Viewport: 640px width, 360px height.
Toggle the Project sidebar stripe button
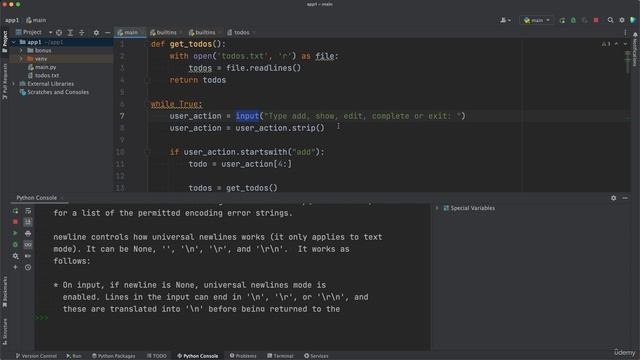pos(4,42)
